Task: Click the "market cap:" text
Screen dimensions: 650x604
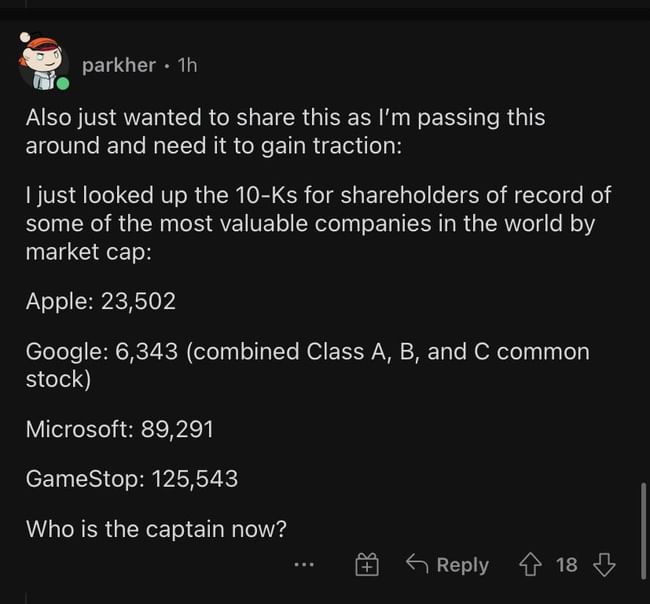Action: (88, 252)
